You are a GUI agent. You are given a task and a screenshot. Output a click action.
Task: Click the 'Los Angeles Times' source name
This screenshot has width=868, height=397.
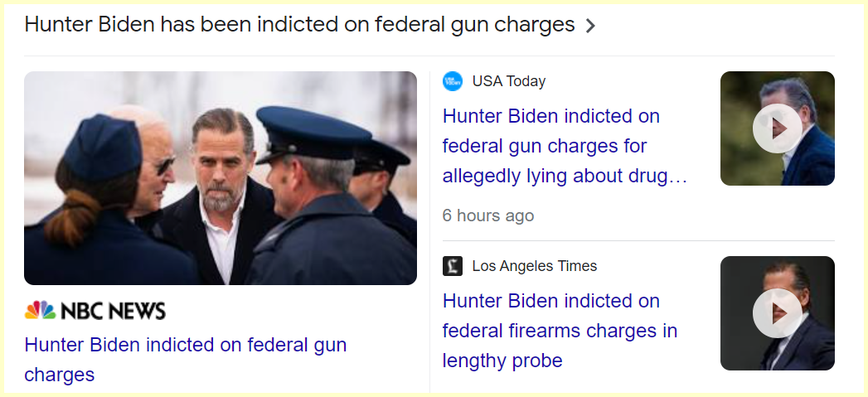534,266
